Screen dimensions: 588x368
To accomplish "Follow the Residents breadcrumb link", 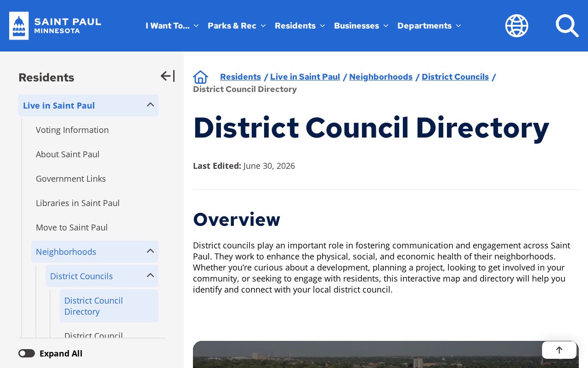I will (x=240, y=77).
